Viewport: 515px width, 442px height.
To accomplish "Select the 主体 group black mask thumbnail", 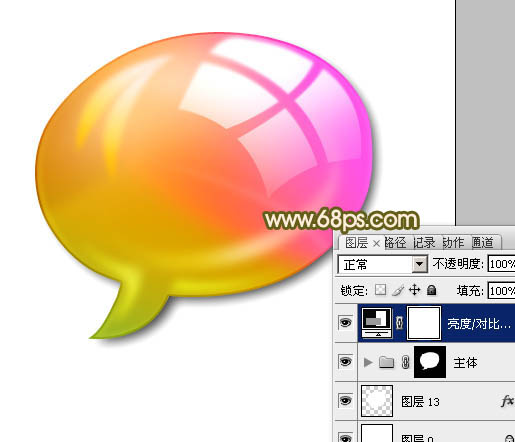I will click(430, 362).
